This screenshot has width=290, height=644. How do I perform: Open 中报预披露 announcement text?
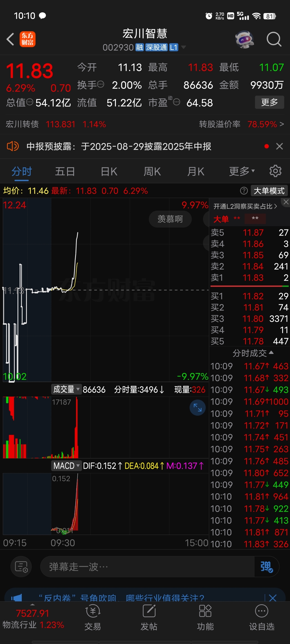(x=119, y=146)
